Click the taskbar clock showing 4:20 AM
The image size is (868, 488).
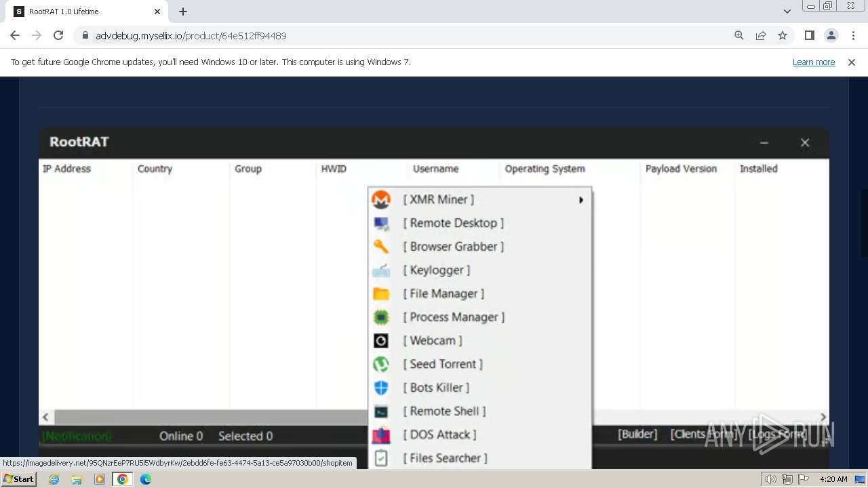833,479
